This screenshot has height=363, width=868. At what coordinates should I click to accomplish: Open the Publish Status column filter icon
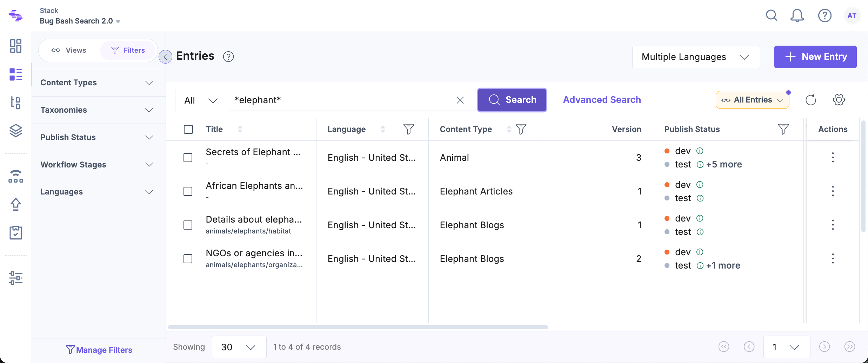point(783,129)
